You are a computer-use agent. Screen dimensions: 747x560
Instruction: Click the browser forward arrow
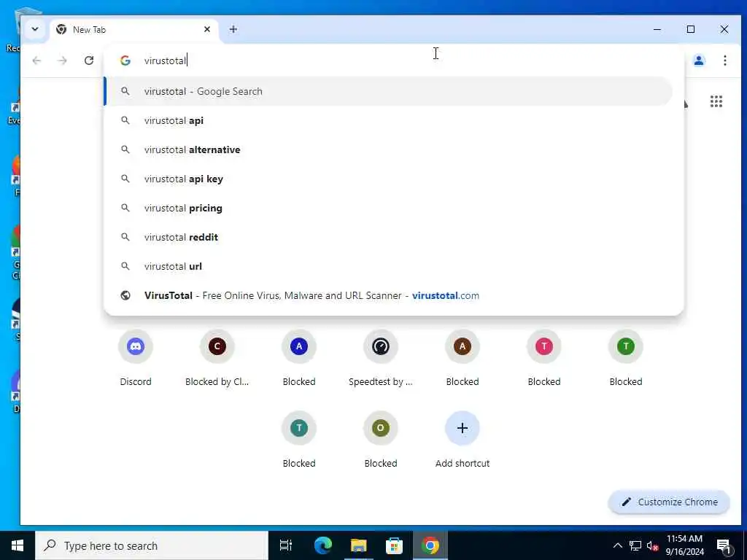pos(63,61)
